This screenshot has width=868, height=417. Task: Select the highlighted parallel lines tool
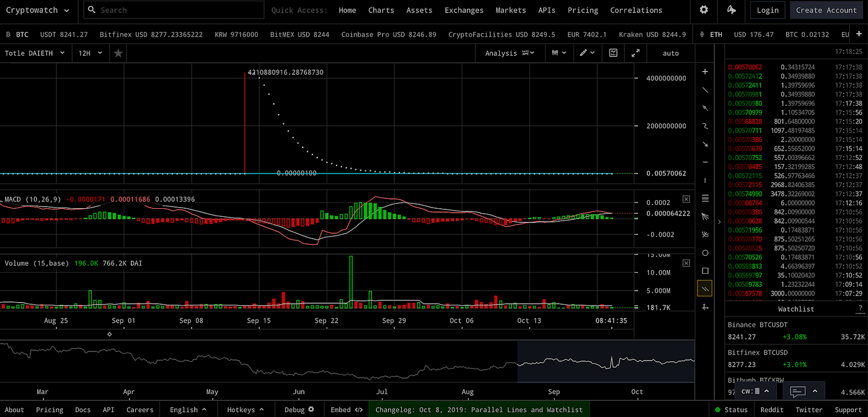click(705, 289)
